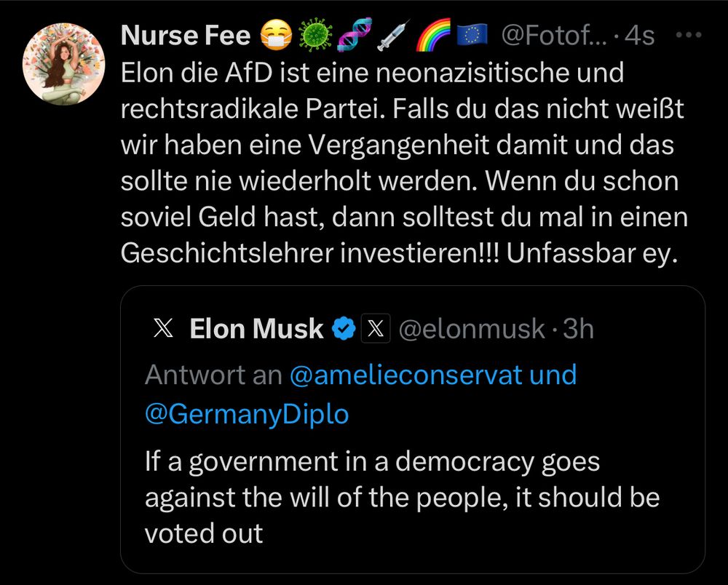Open Nurse Fee's profile picture
The height and width of the screenshot is (585, 728).
point(64,64)
